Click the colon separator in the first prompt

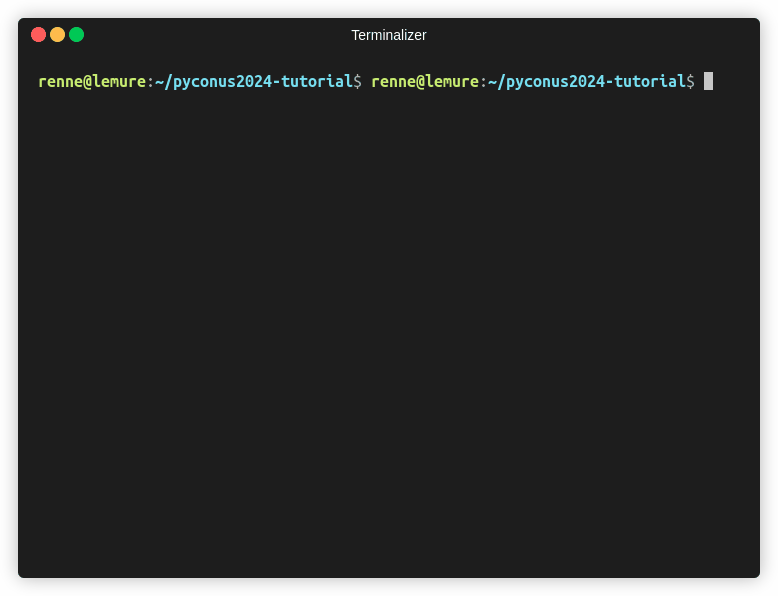151,82
